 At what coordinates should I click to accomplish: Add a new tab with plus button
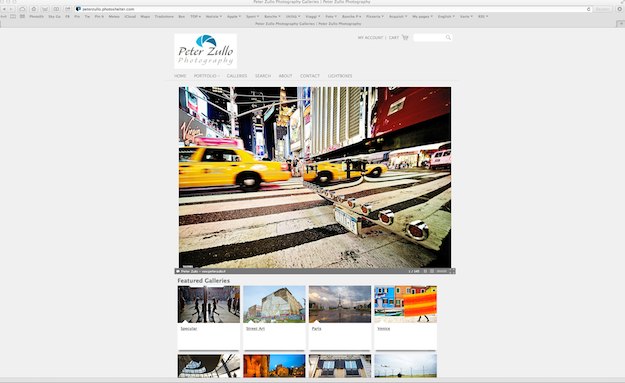tap(620, 24)
